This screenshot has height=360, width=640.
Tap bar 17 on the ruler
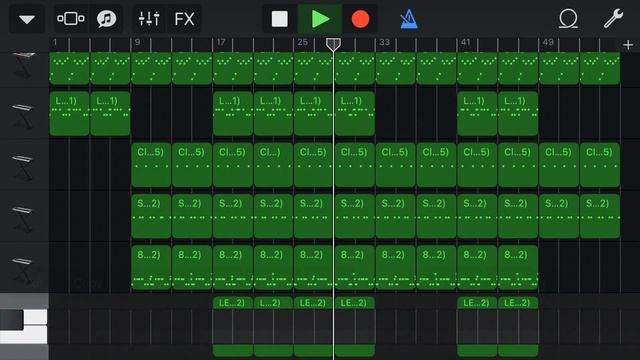click(221, 42)
